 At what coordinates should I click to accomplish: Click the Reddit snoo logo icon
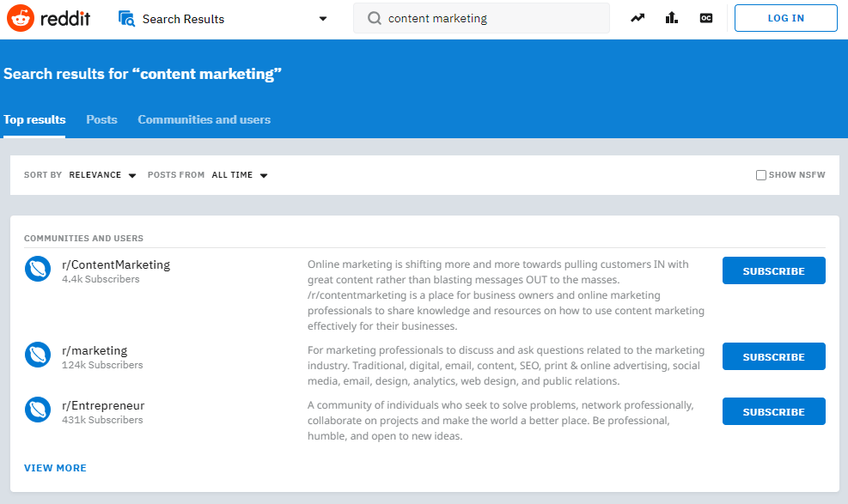click(21, 18)
